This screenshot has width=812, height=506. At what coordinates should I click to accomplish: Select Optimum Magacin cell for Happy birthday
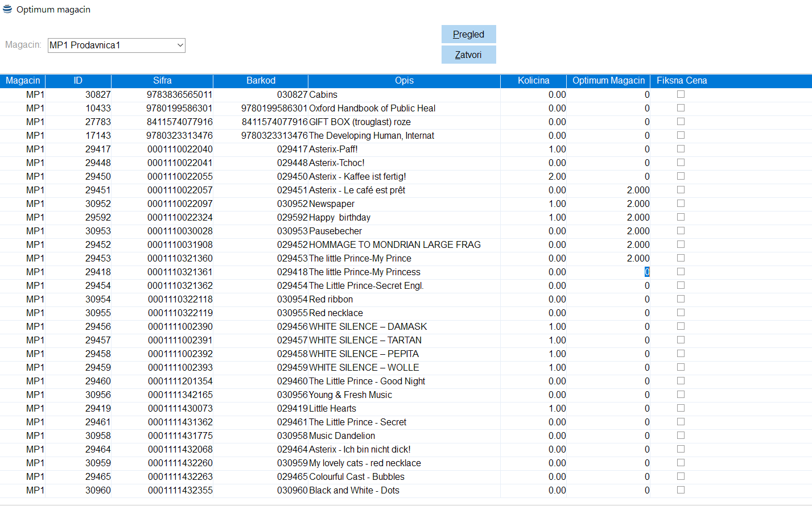tap(609, 218)
